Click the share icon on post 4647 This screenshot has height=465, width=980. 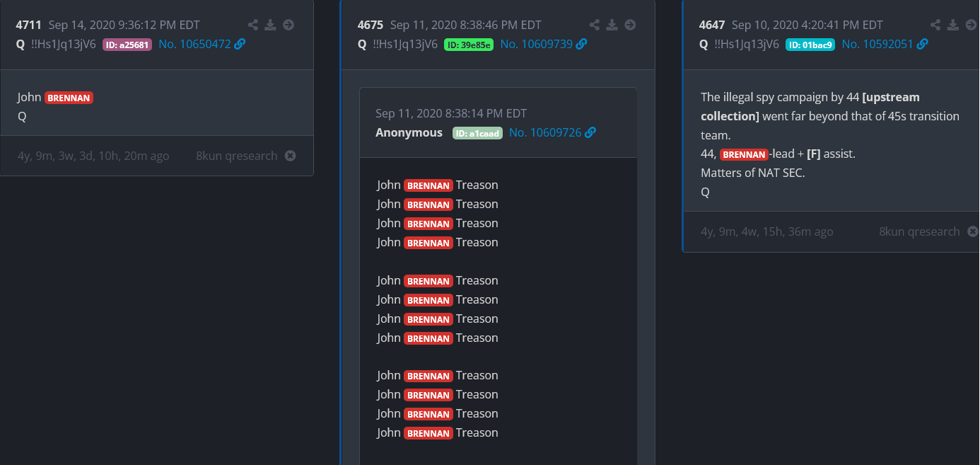[x=935, y=25]
